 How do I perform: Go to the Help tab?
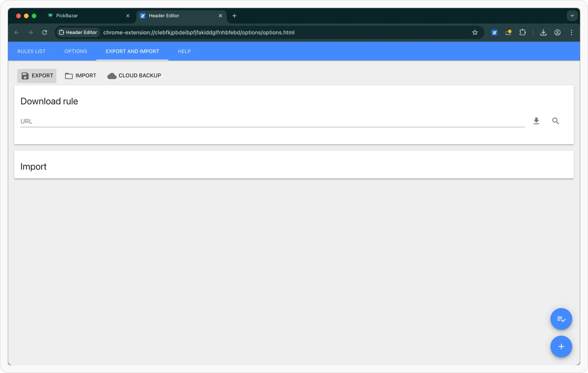point(184,51)
